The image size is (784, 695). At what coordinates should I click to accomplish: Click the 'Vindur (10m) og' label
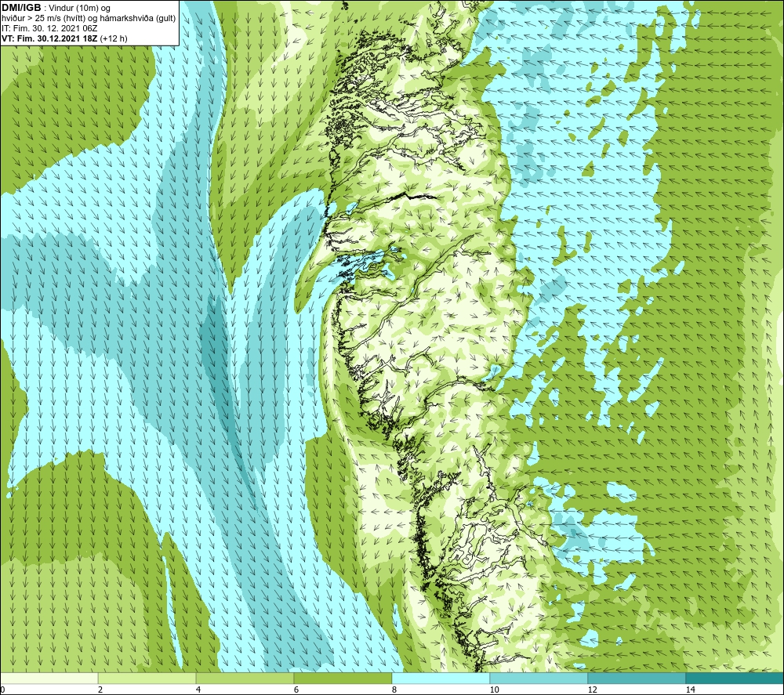(81, 9)
